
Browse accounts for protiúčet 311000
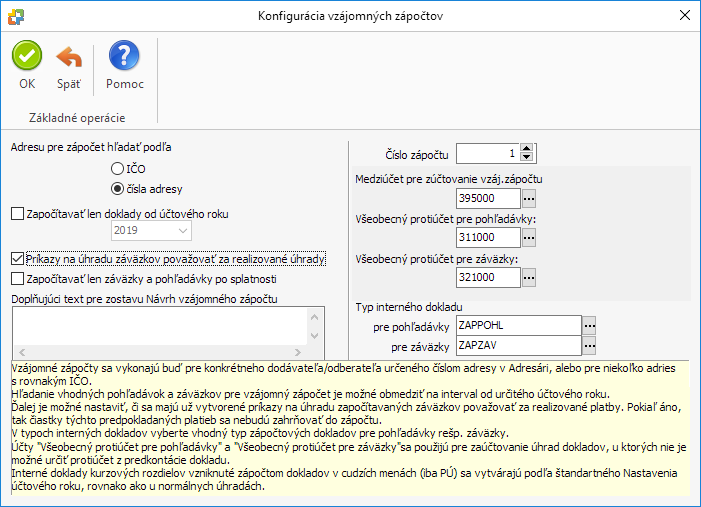tap(529, 237)
